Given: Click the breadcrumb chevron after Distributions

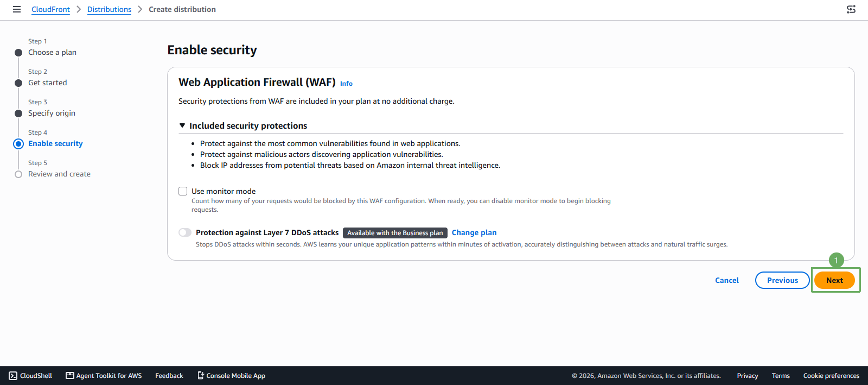Looking at the screenshot, I should (140, 9).
